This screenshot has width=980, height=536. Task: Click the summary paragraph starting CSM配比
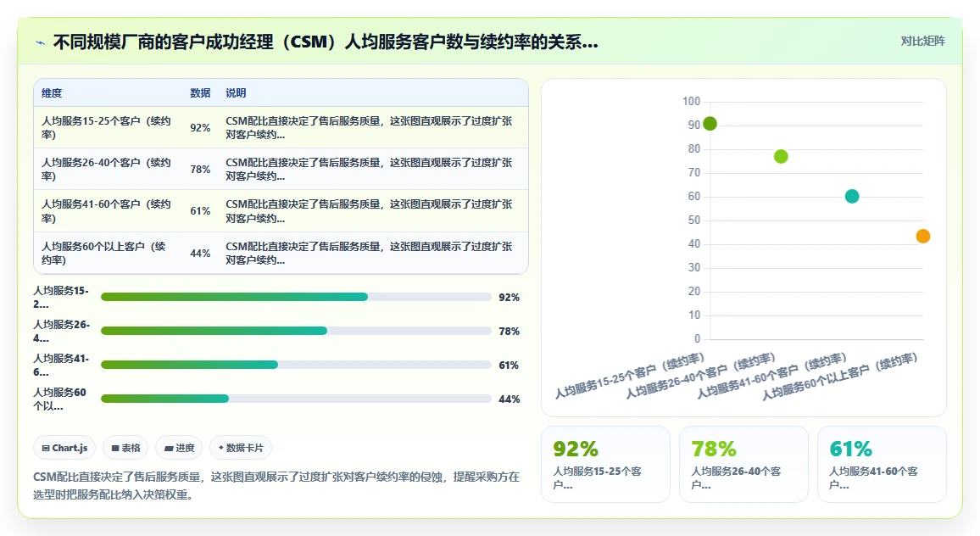pos(276,485)
